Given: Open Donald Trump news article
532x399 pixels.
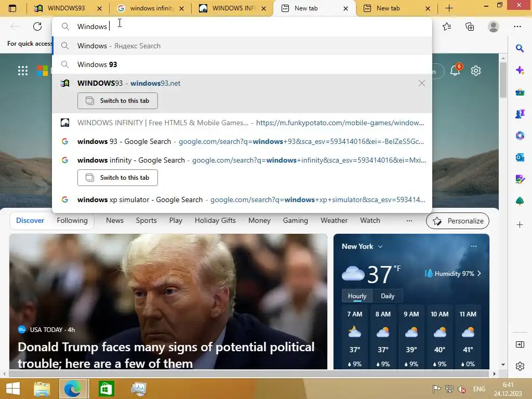Looking at the screenshot, I should [168, 301].
